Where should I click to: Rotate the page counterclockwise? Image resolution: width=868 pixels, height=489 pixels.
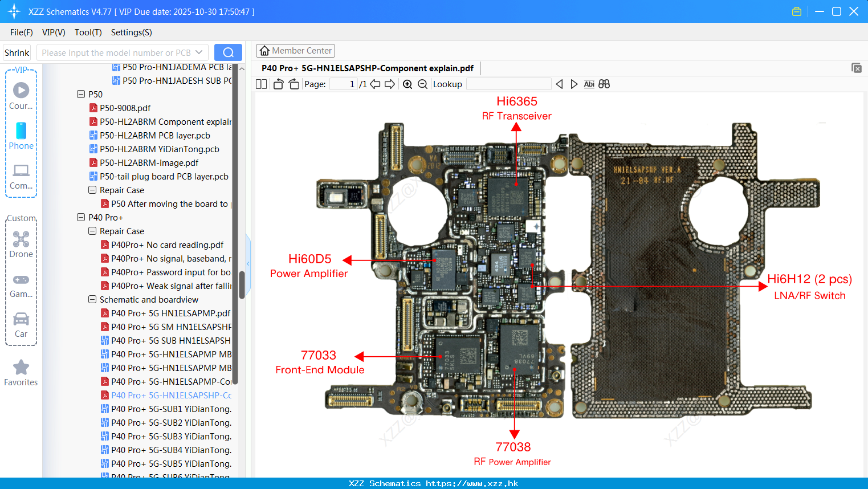[x=278, y=84]
